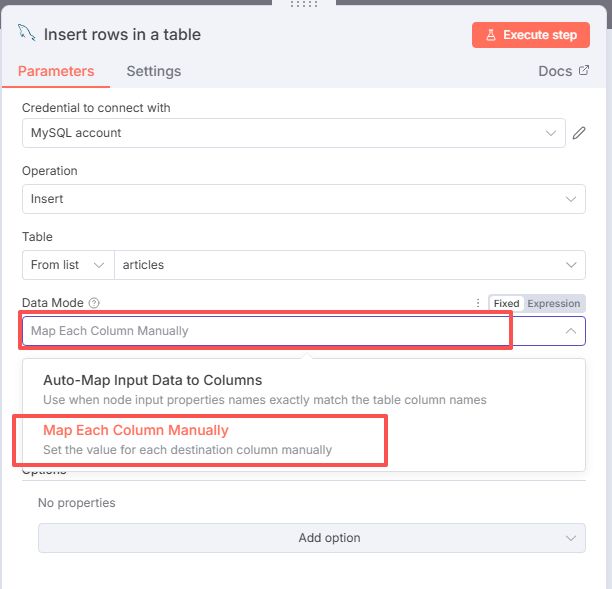Viewport: 612px width, 589px height.
Task: Click the pencil icon to edit credential
Action: click(x=579, y=133)
